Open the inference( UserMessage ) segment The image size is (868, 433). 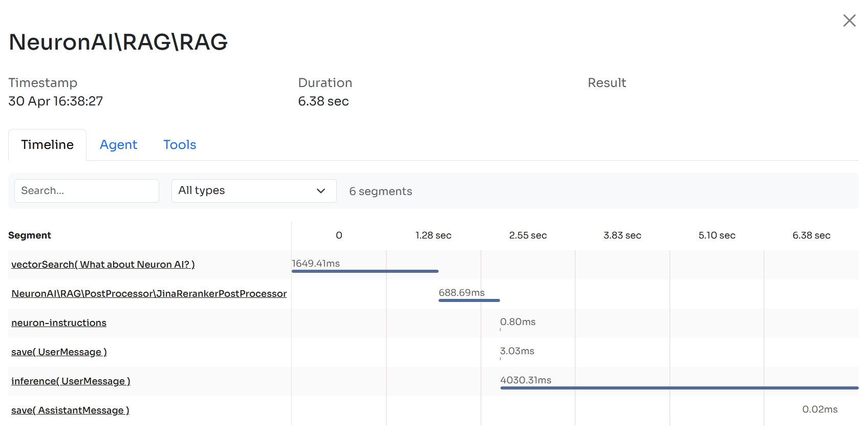coord(71,381)
